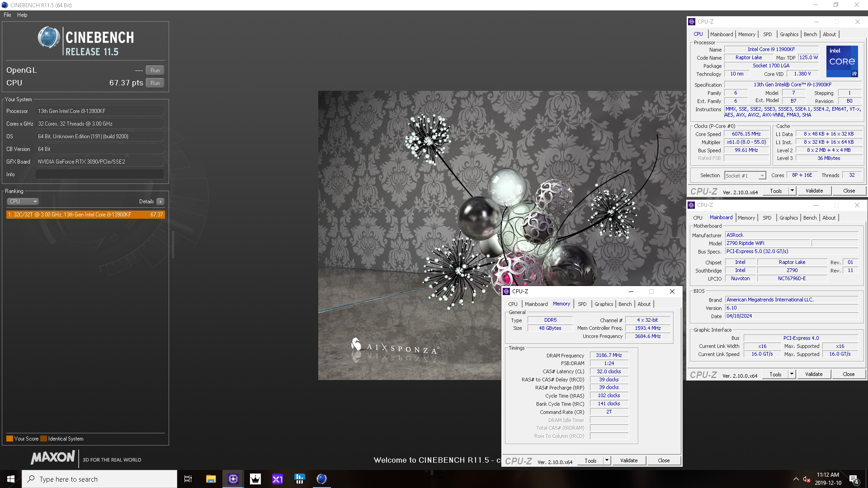Screen dimensions: 868x488
Task: Click Tools button in CPU window
Action: [776, 191]
